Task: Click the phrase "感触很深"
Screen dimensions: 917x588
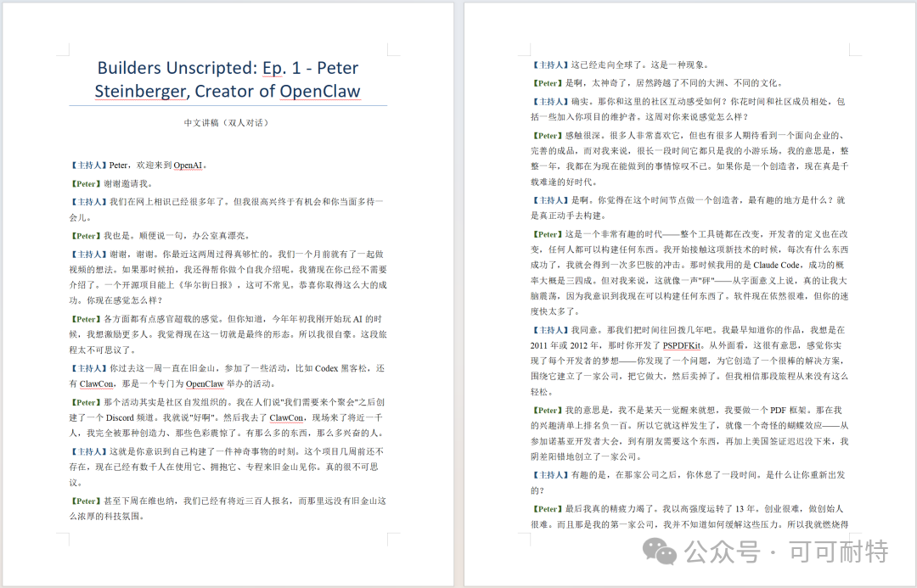Action: (x=582, y=136)
